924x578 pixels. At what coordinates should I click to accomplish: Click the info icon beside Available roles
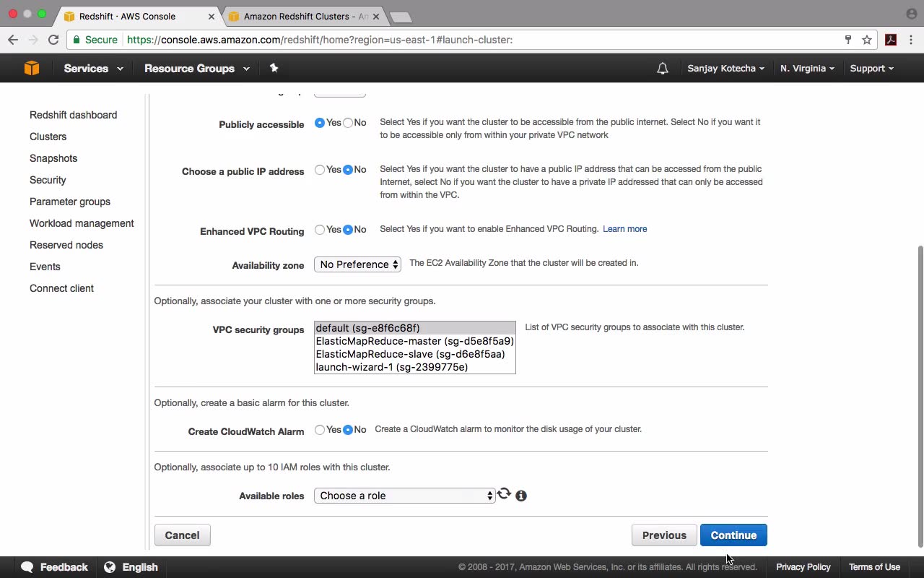tap(521, 496)
